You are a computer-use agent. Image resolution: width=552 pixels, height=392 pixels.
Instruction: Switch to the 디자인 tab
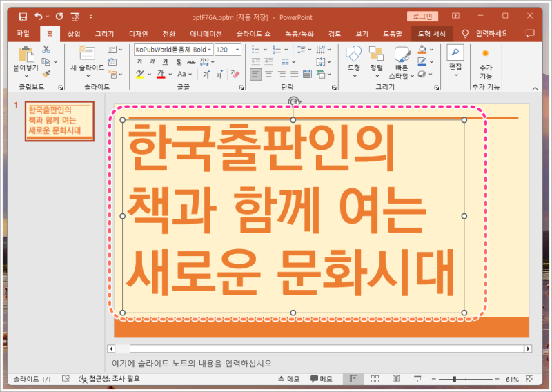click(x=139, y=34)
